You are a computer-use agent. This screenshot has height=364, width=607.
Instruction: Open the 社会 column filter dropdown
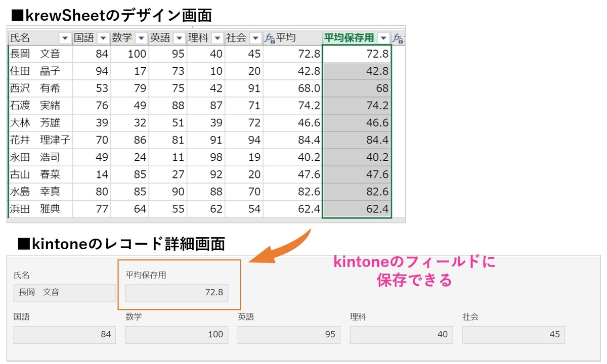pos(255,38)
